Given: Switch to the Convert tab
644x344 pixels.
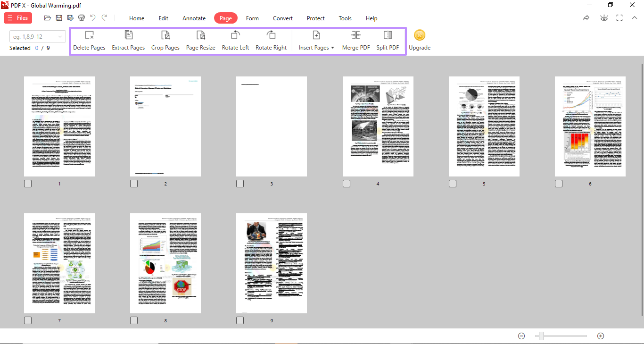Looking at the screenshot, I should [282, 18].
